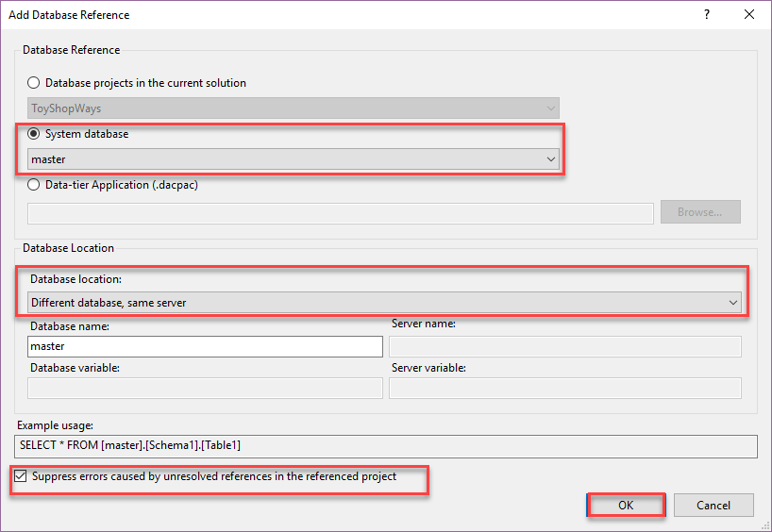Click the arrow on the master combo box
This screenshot has height=532, width=772.
coord(551,159)
